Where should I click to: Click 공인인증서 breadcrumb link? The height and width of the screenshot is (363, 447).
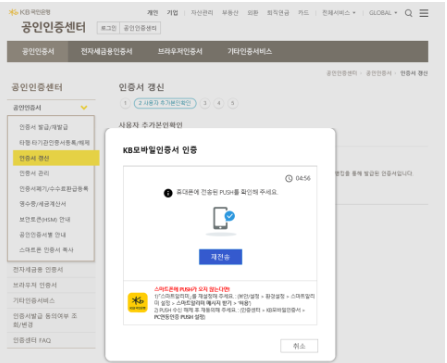379,73
